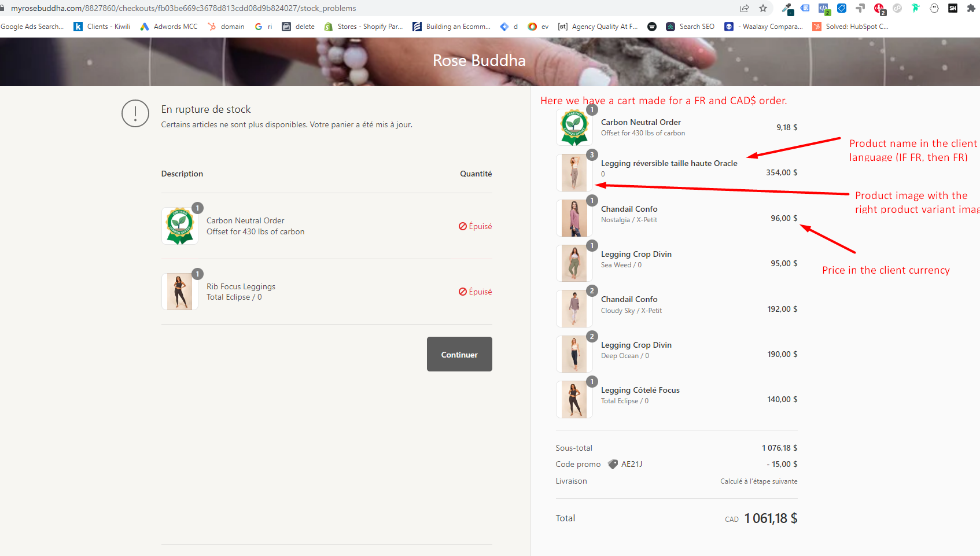
Task: Click the address bar URL
Action: (183, 8)
